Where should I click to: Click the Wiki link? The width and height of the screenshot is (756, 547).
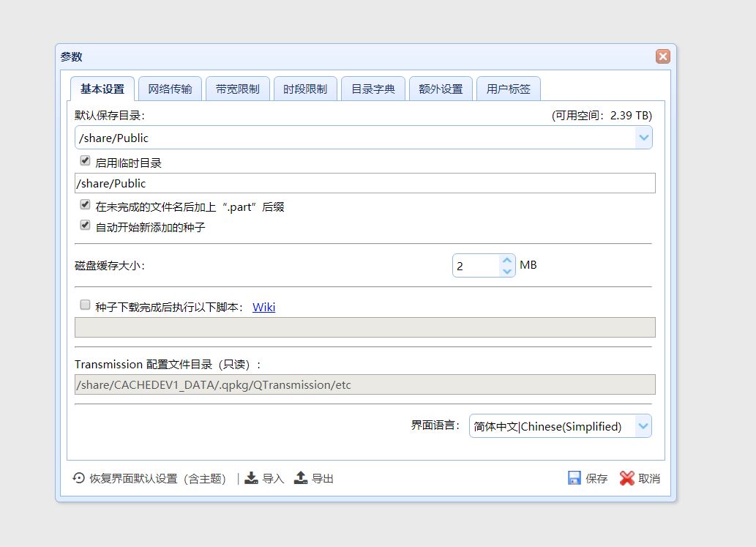click(263, 307)
